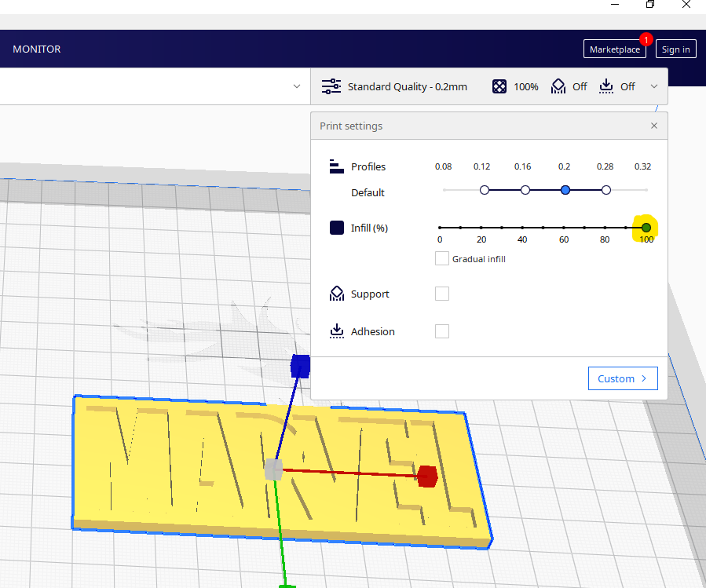Expand the printer/material selector chevron
This screenshot has width=706, height=588.
(x=296, y=86)
